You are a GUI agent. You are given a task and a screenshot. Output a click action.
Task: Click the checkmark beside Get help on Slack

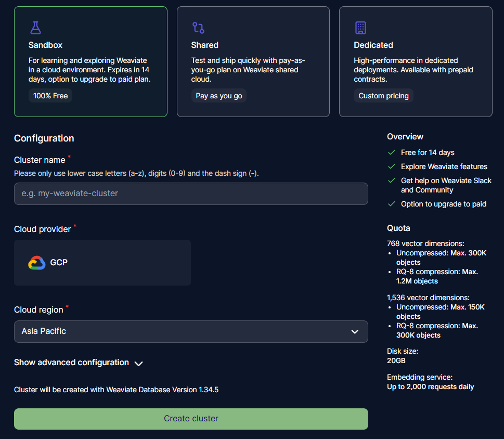pyautogui.click(x=392, y=180)
